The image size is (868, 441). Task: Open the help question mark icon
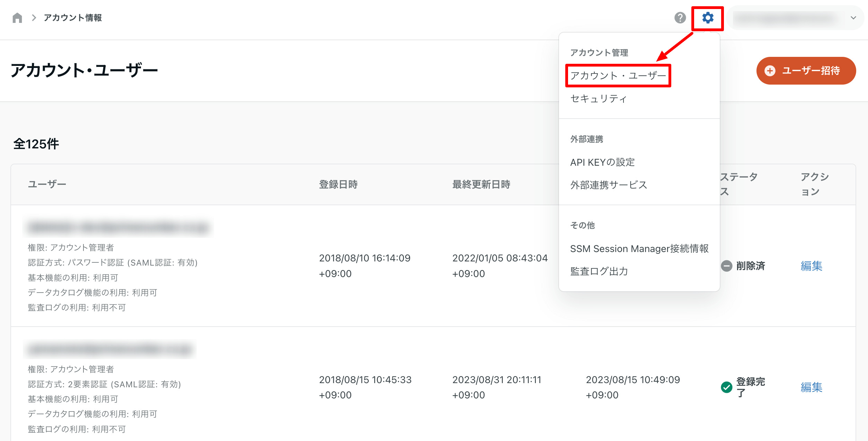(680, 18)
